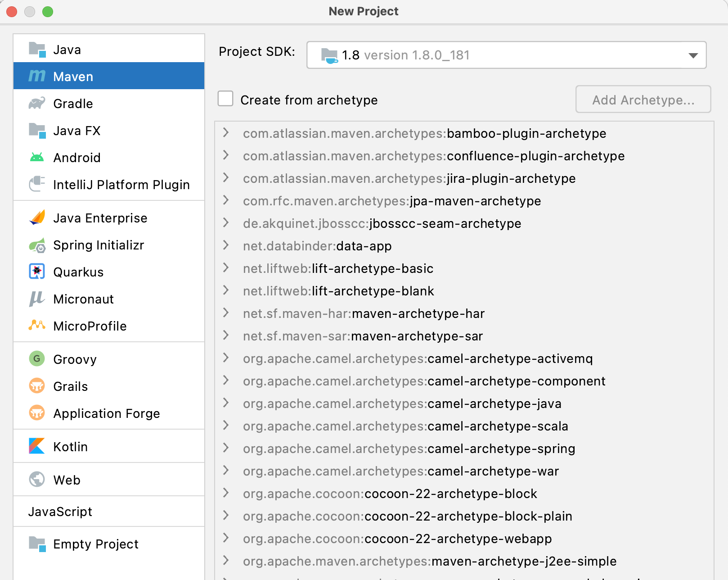Select the Java Enterprise icon
728x580 pixels.
click(37, 218)
